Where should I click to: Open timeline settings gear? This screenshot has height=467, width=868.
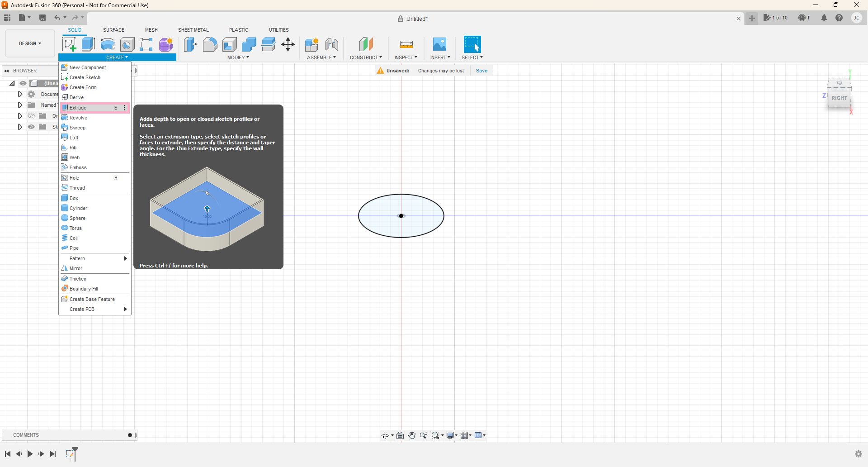859,454
